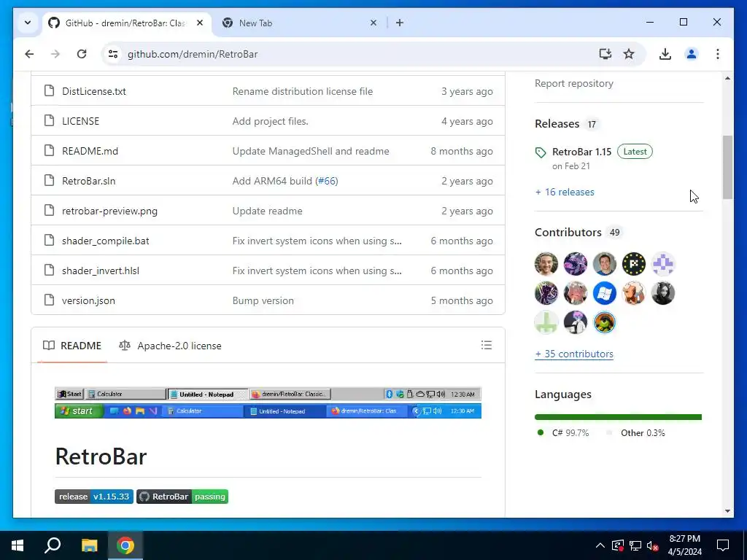Image resolution: width=747 pixels, height=560 pixels.
Task: Click the Other 0.3% language entry
Action: click(x=636, y=433)
